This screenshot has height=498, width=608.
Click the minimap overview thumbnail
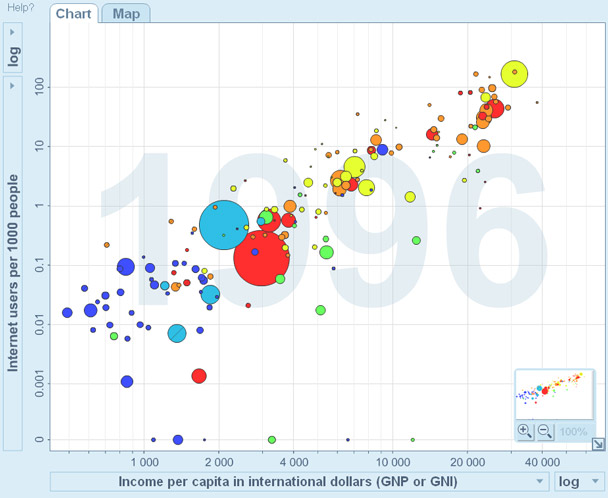(555, 394)
